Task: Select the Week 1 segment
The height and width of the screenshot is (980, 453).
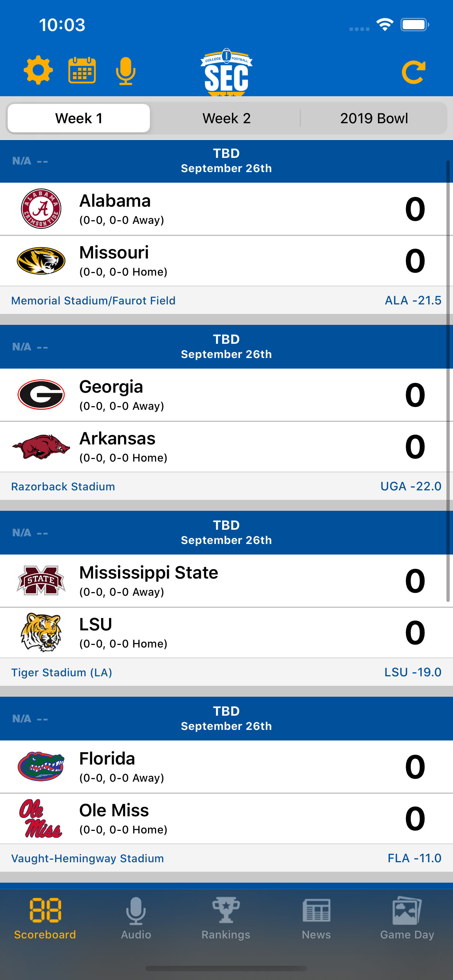Action: point(79,118)
